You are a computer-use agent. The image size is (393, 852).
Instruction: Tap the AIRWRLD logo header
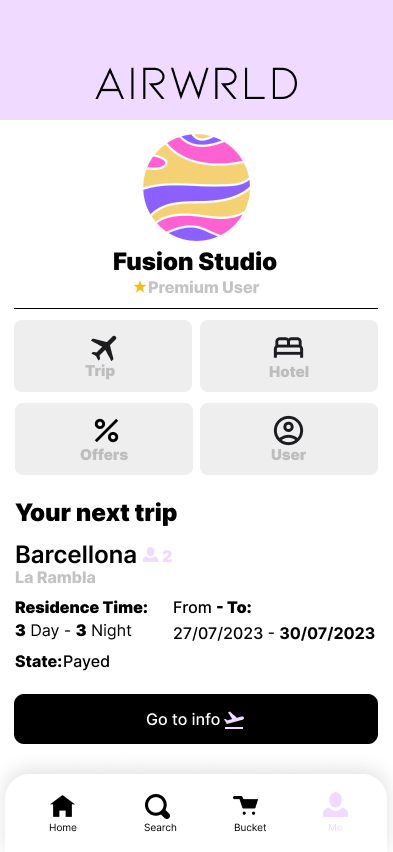pyautogui.click(x=196, y=84)
